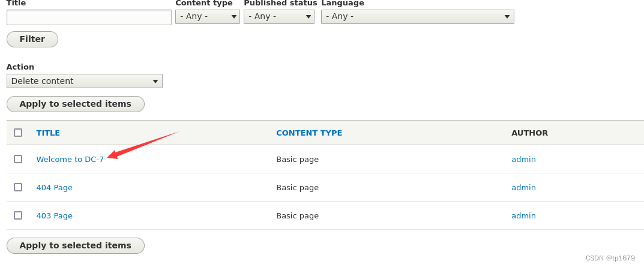This screenshot has width=644, height=267.
Task: Click the AUTHOR column header
Action: [530, 133]
